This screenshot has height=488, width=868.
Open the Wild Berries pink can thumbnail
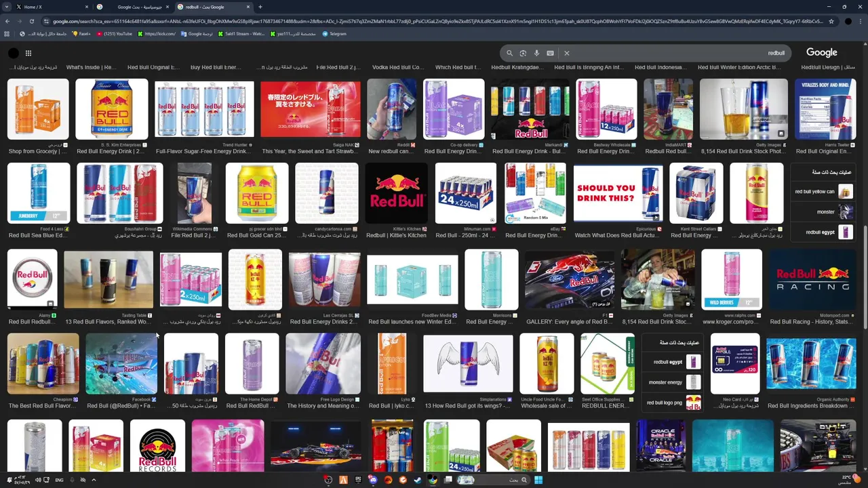732,279
